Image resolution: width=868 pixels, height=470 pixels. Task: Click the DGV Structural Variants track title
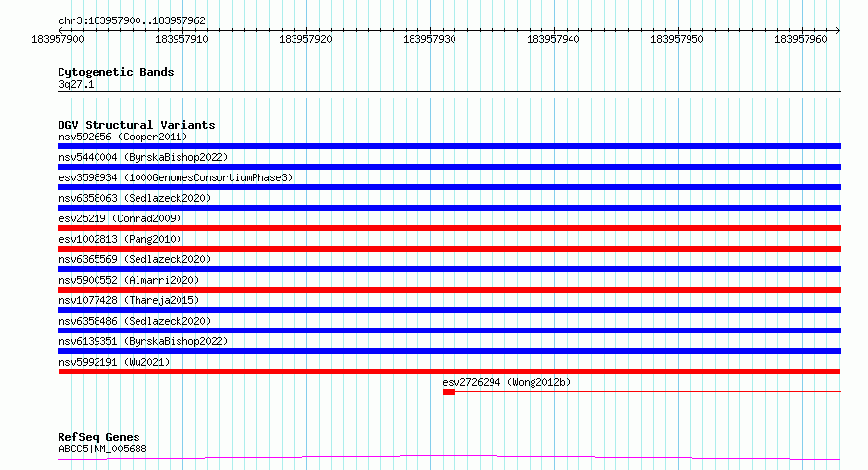[x=137, y=125]
